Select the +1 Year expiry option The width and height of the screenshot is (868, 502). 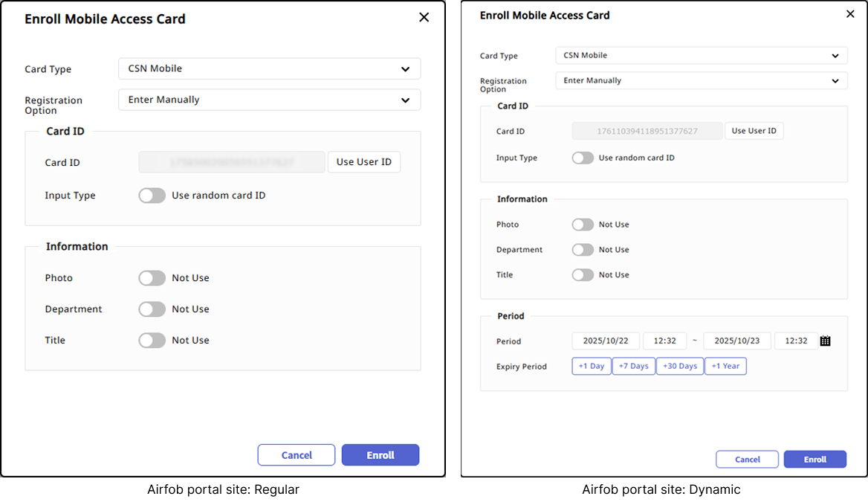(725, 366)
